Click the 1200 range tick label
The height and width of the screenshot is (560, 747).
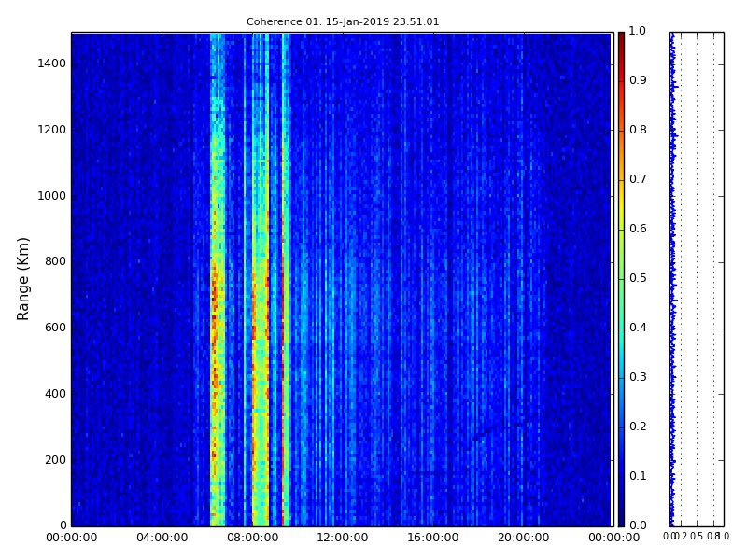tap(52, 130)
